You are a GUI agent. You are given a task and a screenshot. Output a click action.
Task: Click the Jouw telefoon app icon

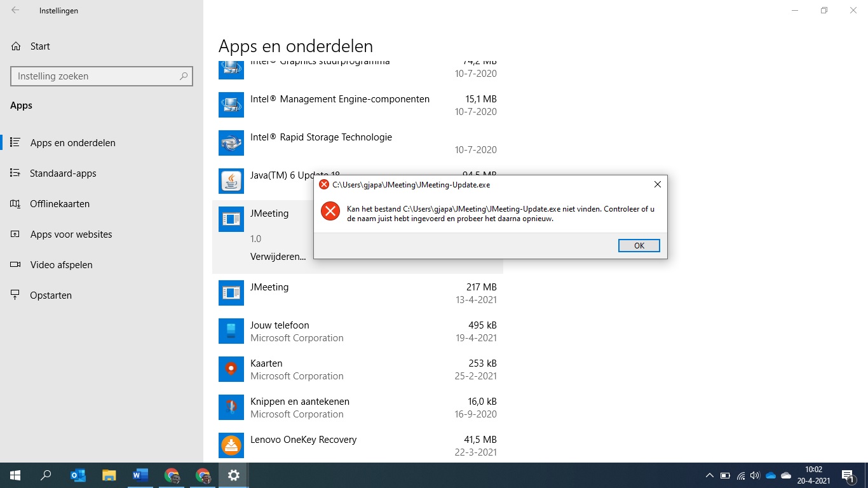tap(231, 331)
